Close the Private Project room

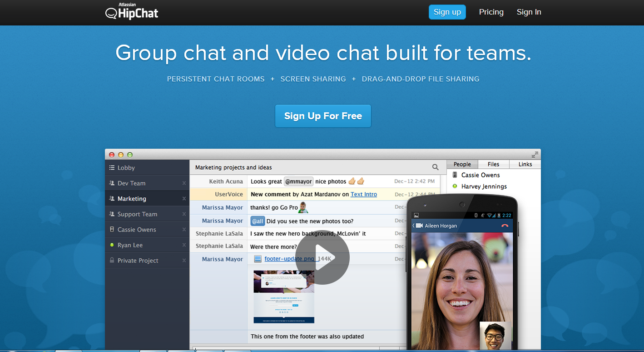pyautogui.click(x=184, y=261)
